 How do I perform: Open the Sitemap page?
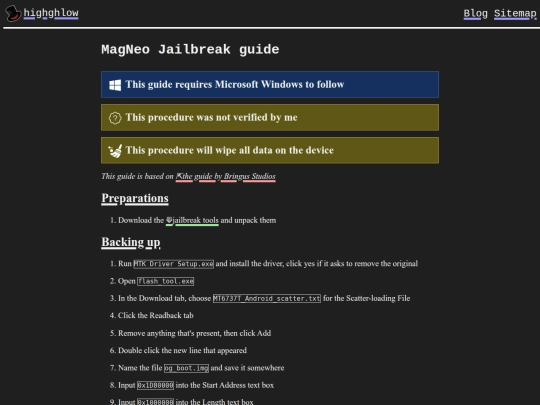(515, 13)
